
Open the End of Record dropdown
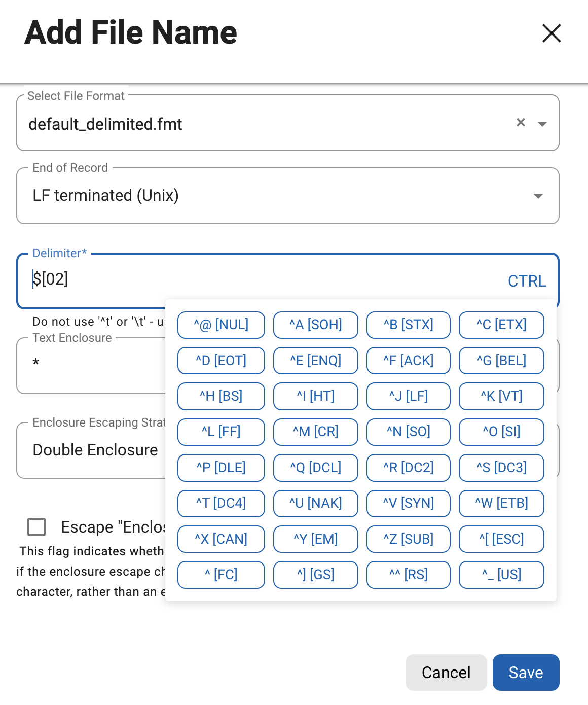(x=538, y=196)
